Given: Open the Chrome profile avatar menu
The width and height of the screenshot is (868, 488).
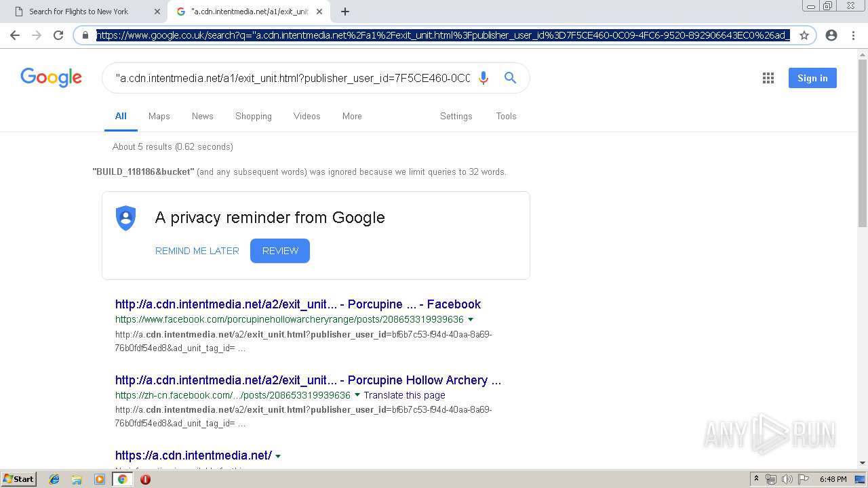Looking at the screenshot, I should coord(831,35).
